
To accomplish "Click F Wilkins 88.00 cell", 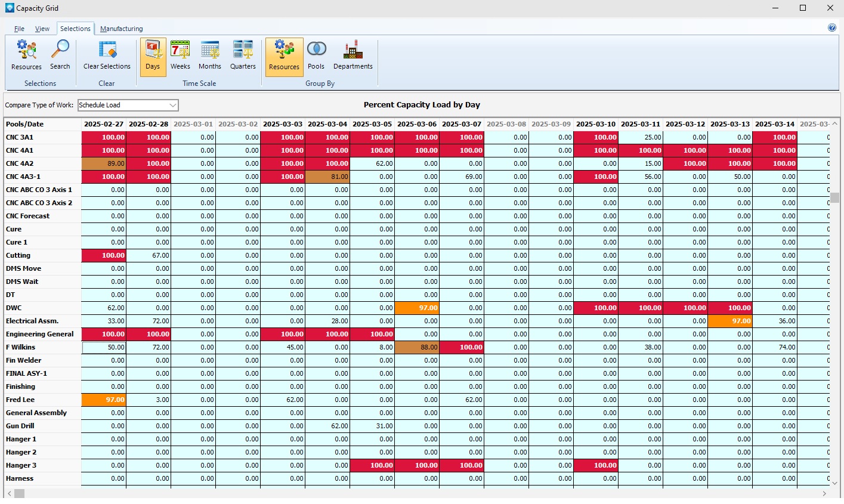I will click(417, 347).
